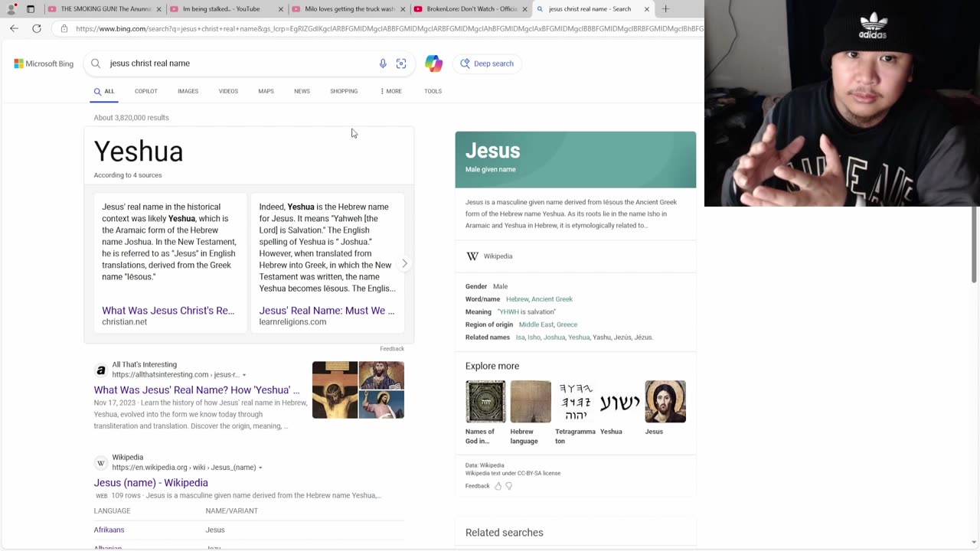The height and width of the screenshot is (551, 980).
Task: Click the Deep search button
Action: (488, 64)
